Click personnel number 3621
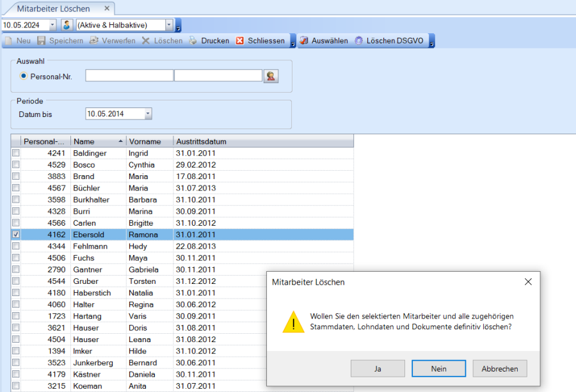 pos(56,328)
